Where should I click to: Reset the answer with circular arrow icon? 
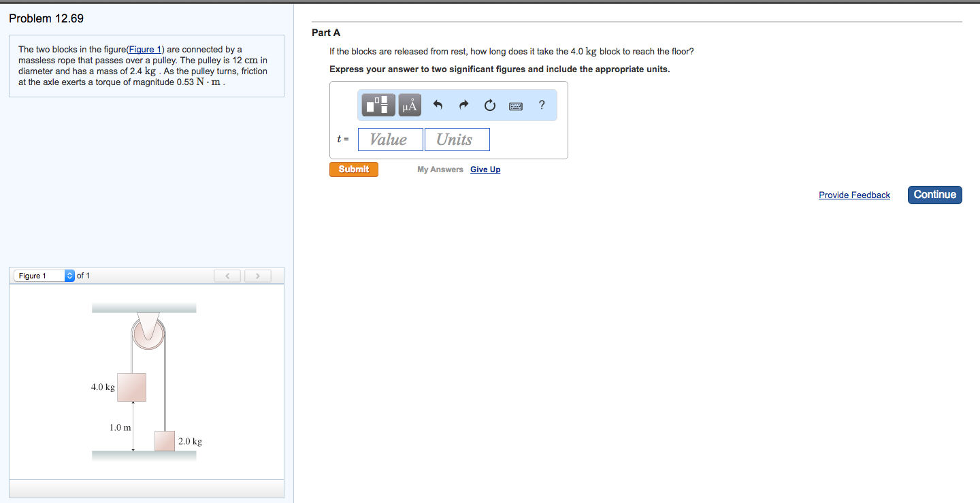490,106
